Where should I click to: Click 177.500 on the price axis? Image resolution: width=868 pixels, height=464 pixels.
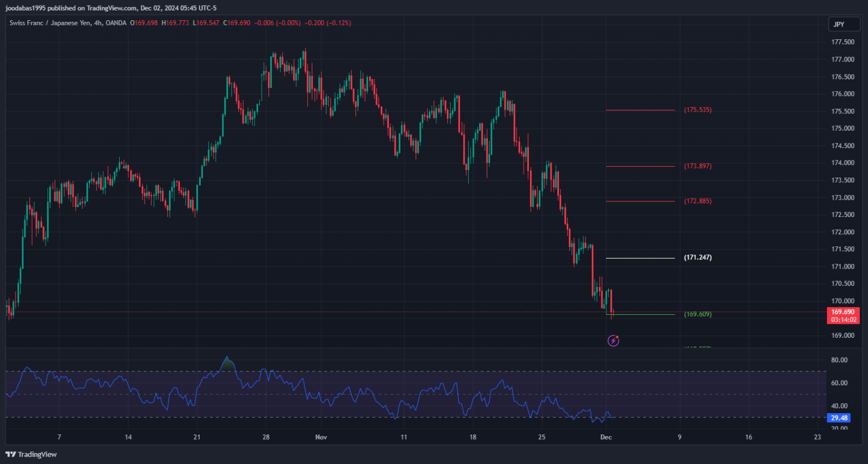click(x=843, y=42)
